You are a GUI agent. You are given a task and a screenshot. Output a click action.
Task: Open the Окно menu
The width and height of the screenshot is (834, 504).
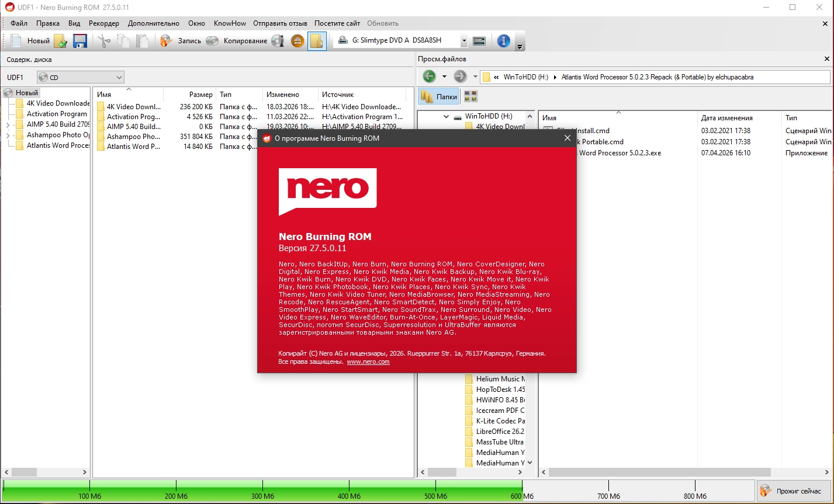(x=196, y=23)
